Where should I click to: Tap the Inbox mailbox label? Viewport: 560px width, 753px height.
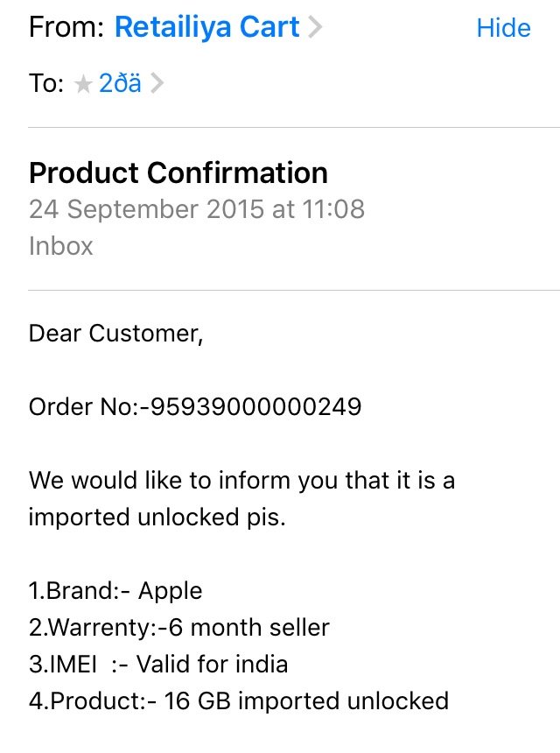(x=60, y=246)
